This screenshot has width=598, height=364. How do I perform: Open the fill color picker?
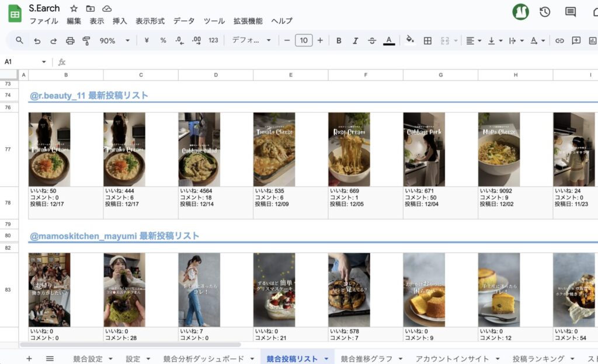point(409,40)
